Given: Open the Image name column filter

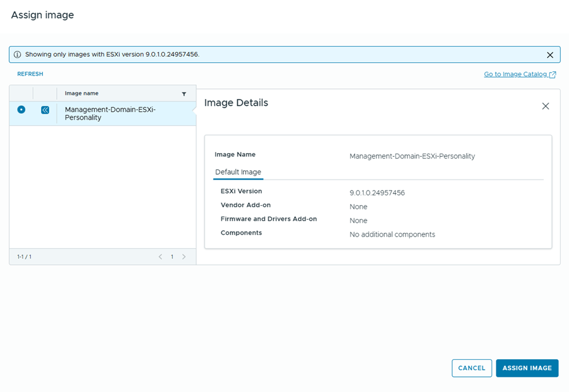Looking at the screenshot, I should pyautogui.click(x=184, y=94).
